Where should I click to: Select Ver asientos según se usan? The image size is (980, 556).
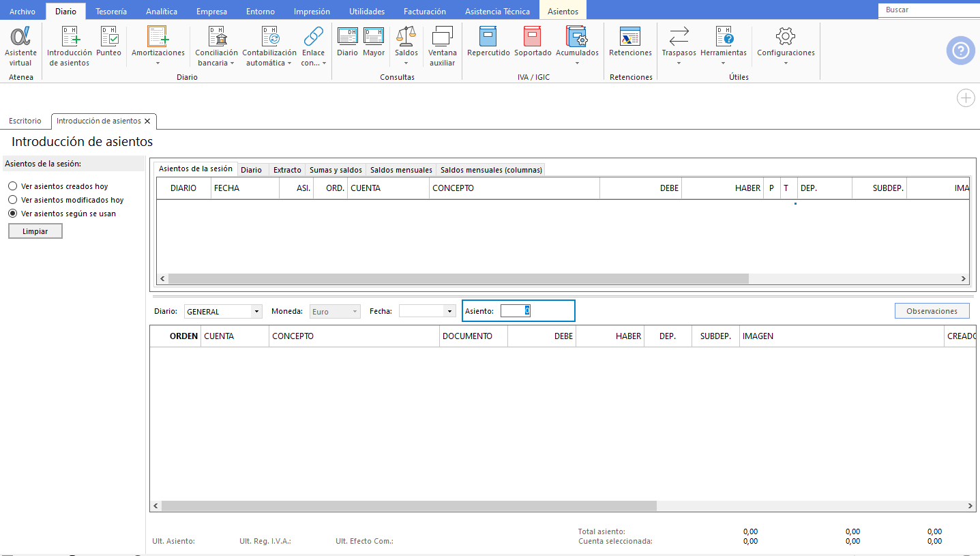click(12, 214)
